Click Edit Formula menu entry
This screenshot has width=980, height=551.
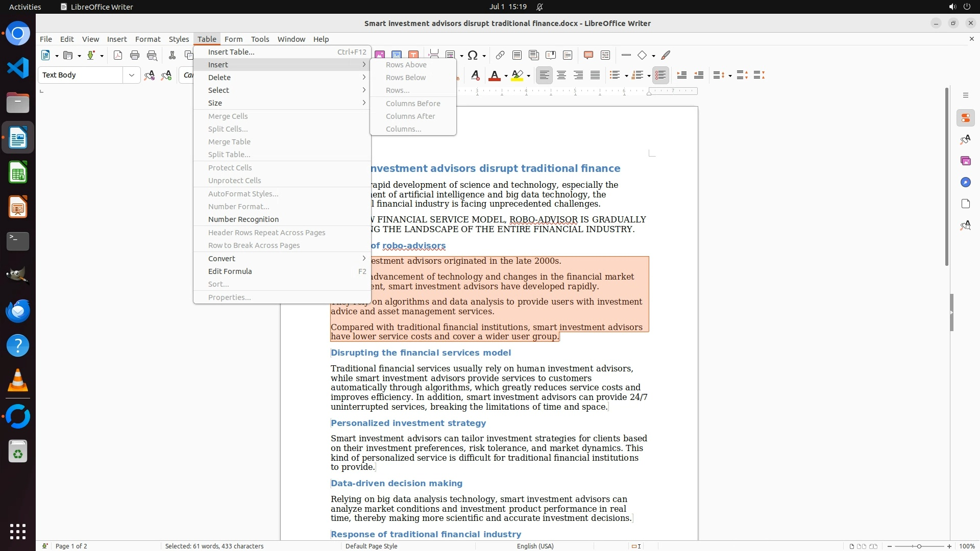click(x=230, y=271)
